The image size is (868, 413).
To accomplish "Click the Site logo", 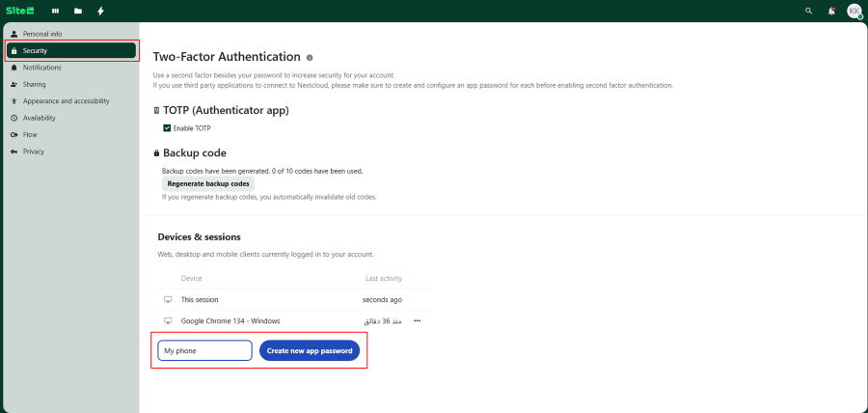I will (22, 11).
